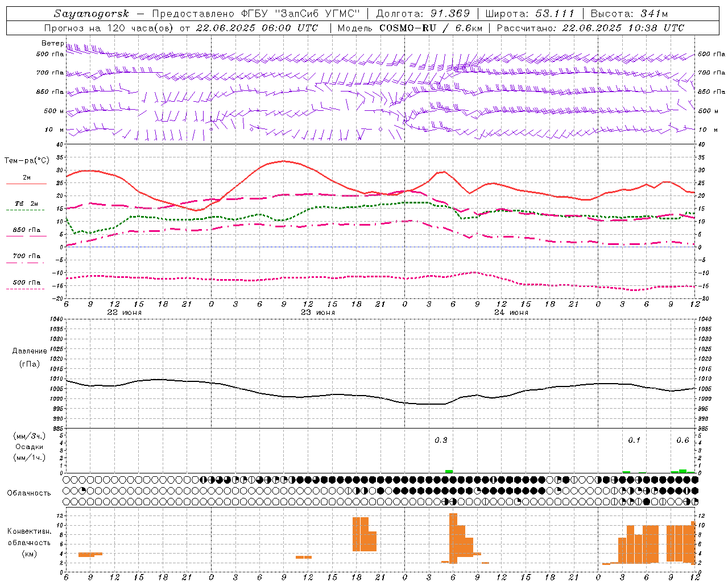Click the 0.3 precipitation amount

(x=441, y=440)
